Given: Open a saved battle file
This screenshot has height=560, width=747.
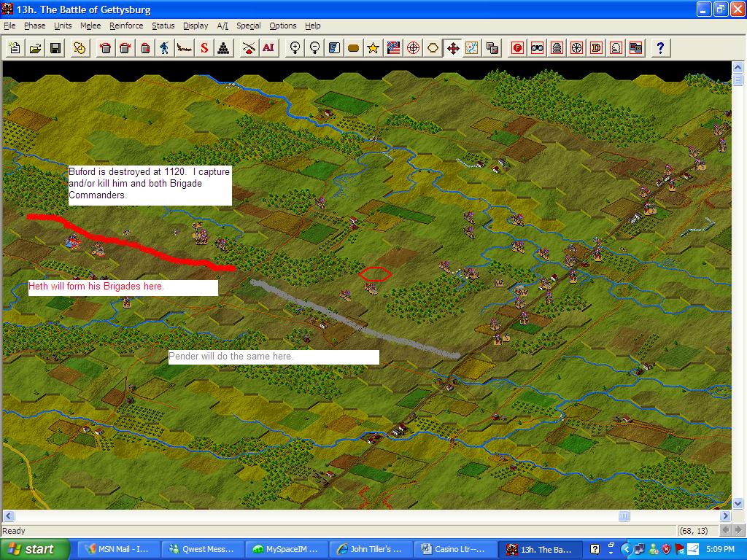Looking at the screenshot, I should click(x=35, y=48).
